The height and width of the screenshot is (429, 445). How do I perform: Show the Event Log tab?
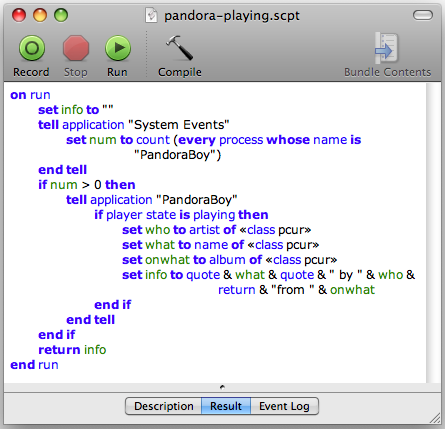coord(284,406)
